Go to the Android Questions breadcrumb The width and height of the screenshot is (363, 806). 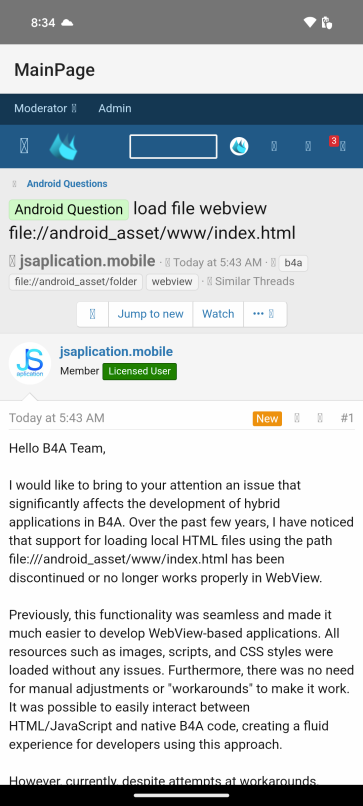click(67, 184)
